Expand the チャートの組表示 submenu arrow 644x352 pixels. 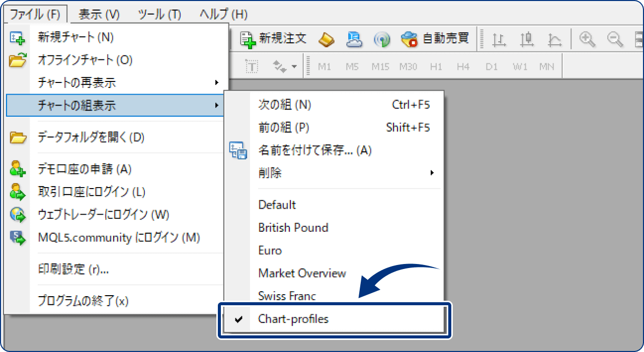pos(218,105)
